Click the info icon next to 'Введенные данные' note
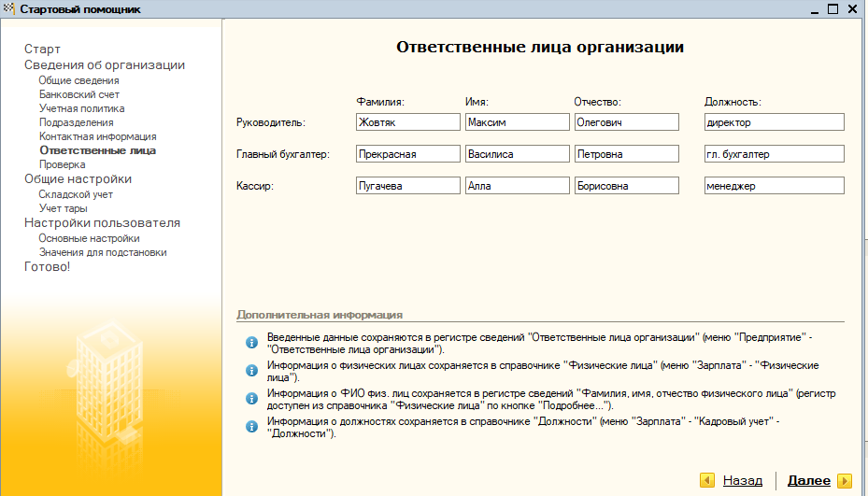 (251, 343)
